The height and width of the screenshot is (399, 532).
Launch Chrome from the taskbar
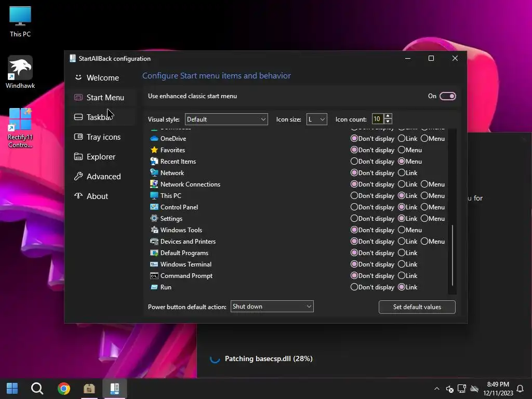click(x=64, y=388)
